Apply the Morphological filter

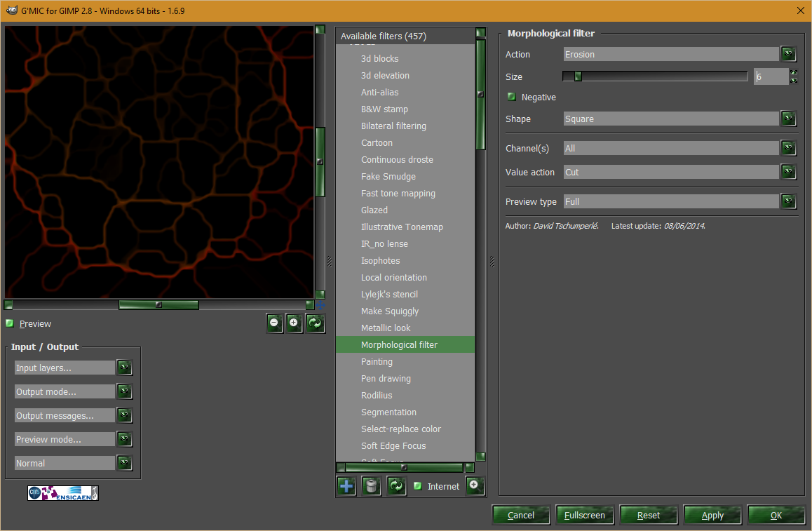coord(712,515)
